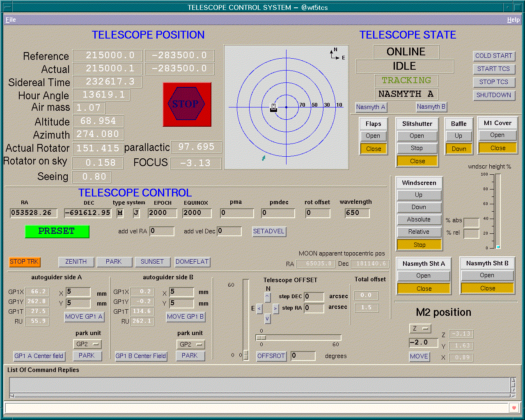Expand the M2 position axis Z dropdown
Screen dimensions: 525x420
point(420,329)
